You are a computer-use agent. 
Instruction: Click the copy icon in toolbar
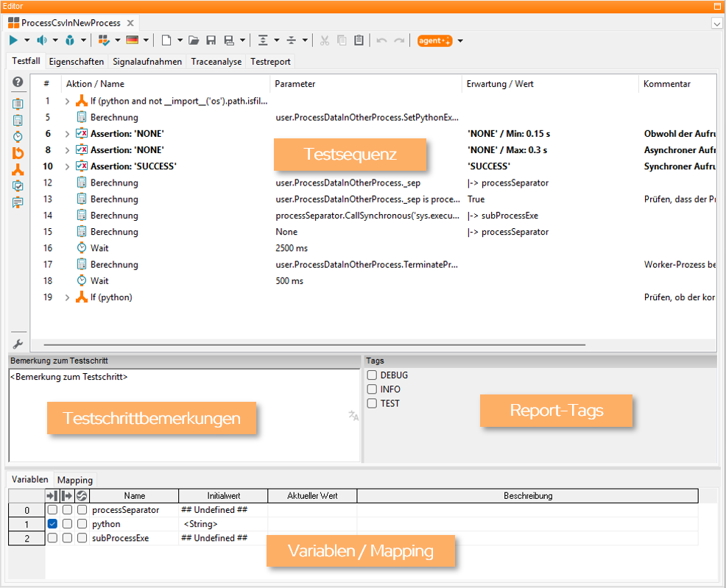click(342, 40)
